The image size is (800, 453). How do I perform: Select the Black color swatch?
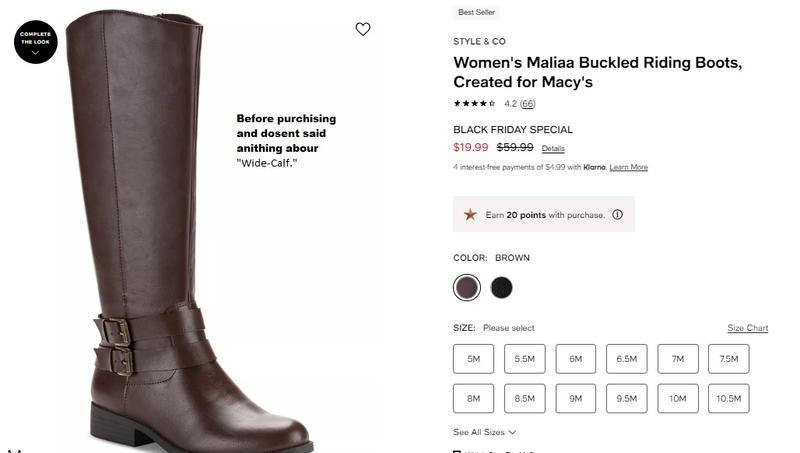tap(502, 288)
